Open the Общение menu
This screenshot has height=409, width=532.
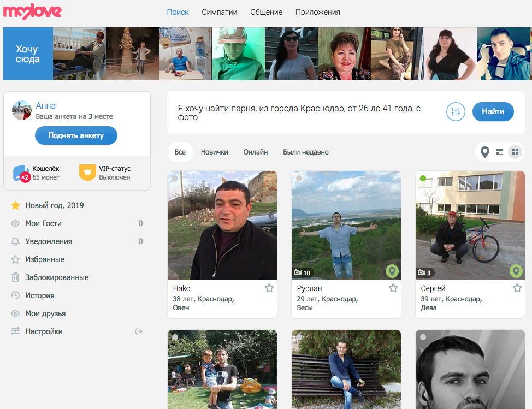[267, 12]
